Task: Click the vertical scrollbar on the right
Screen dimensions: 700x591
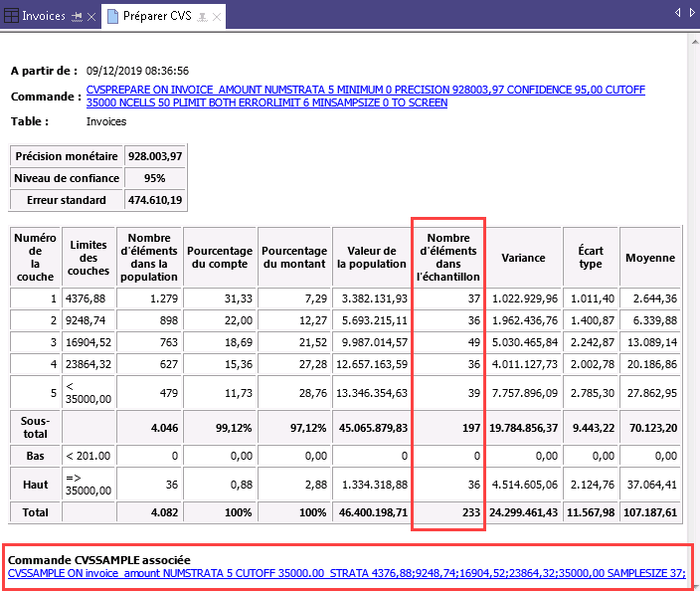Action: point(693,298)
